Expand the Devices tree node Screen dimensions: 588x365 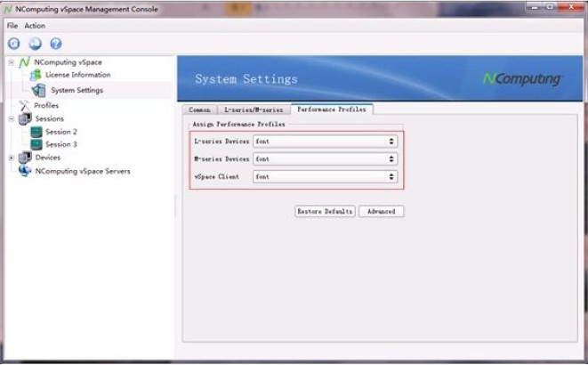[12, 158]
